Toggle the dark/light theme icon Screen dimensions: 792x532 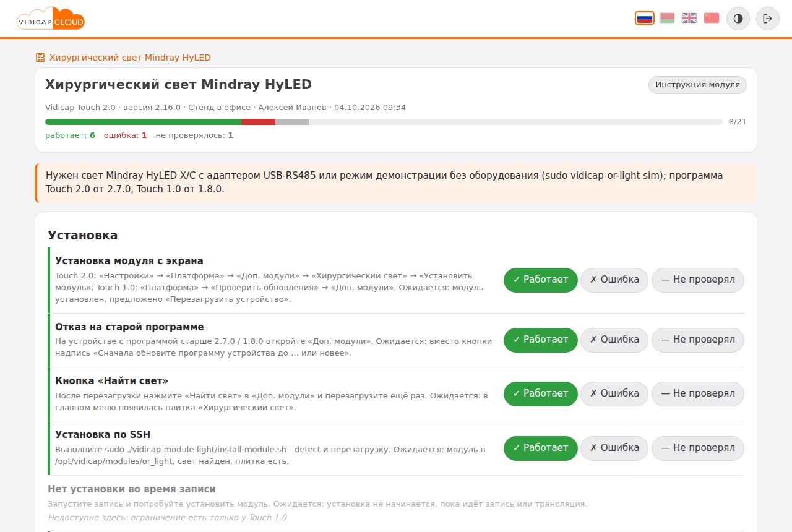click(738, 19)
